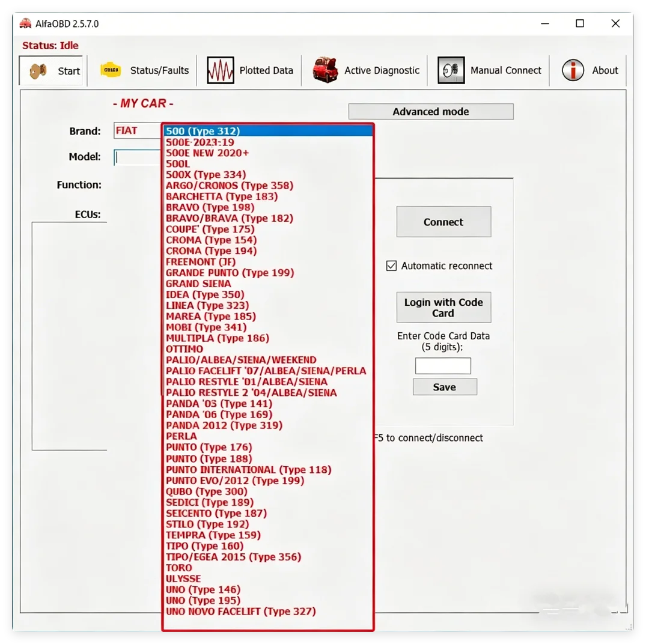
Task: Click the AlfaOBD app icon in title bar
Action: coord(26,23)
